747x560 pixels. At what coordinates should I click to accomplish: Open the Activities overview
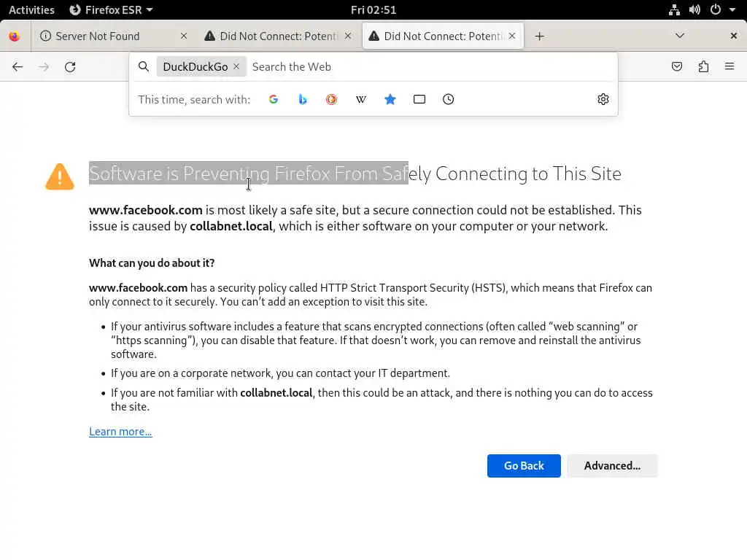pos(31,9)
